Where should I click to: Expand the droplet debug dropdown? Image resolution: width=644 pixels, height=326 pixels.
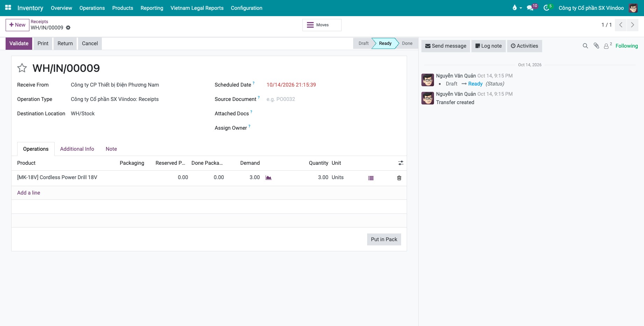click(x=517, y=8)
